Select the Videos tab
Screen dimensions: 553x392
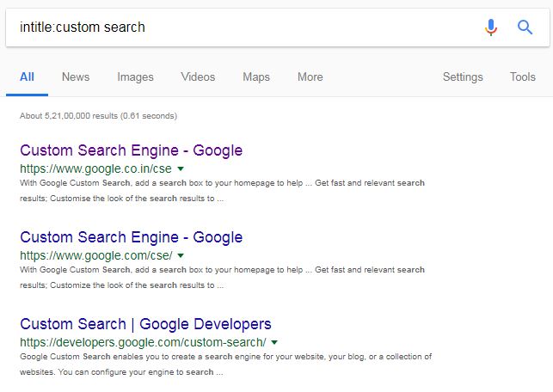198,77
